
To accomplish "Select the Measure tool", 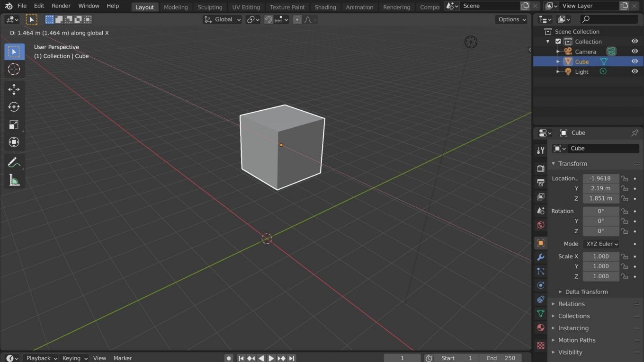I will tap(14, 180).
